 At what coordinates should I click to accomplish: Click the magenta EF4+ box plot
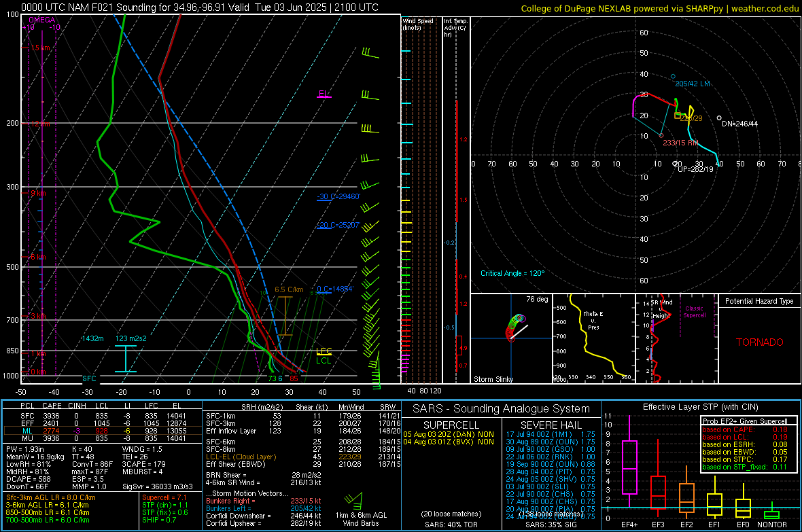click(629, 467)
